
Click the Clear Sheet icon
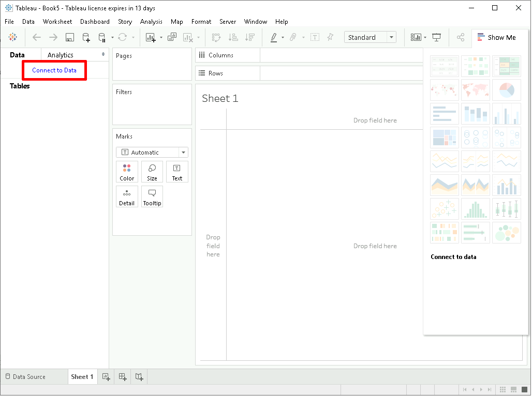[188, 37]
